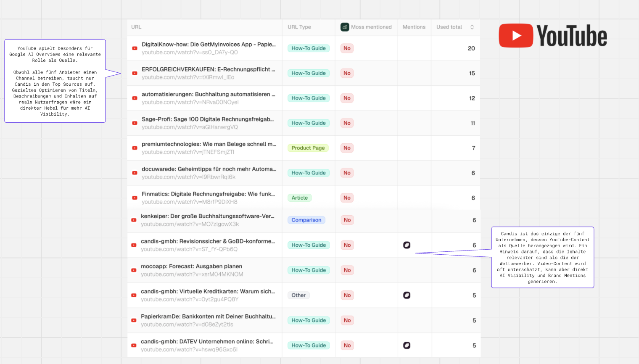Click the Product Page tag badge
This screenshot has height=364, width=639.
point(308,148)
